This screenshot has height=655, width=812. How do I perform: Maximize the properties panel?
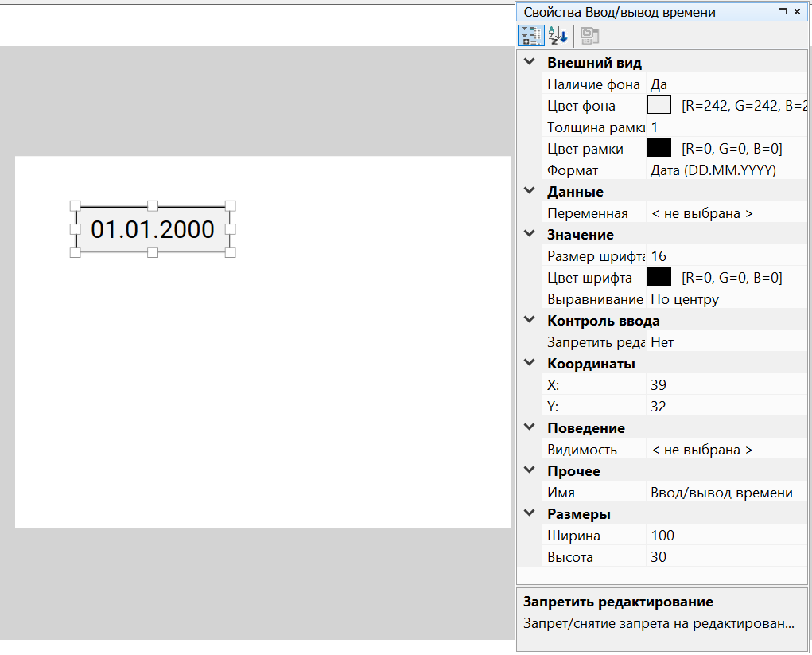click(783, 12)
